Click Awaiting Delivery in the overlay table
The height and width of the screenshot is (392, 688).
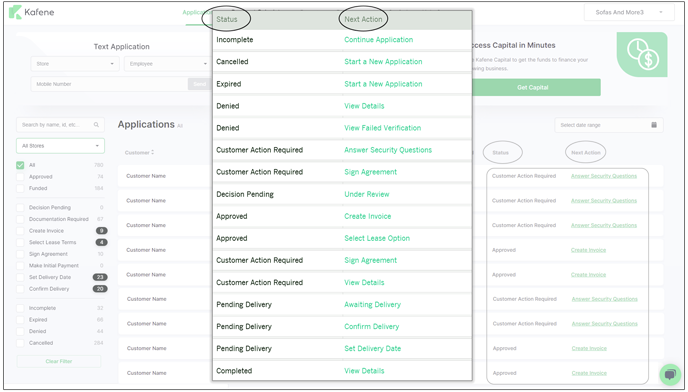pyautogui.click(x=373, y=304)
